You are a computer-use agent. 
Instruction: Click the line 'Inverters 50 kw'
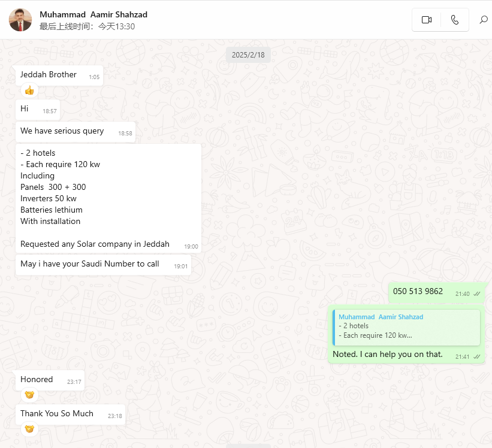coord(49,198)
